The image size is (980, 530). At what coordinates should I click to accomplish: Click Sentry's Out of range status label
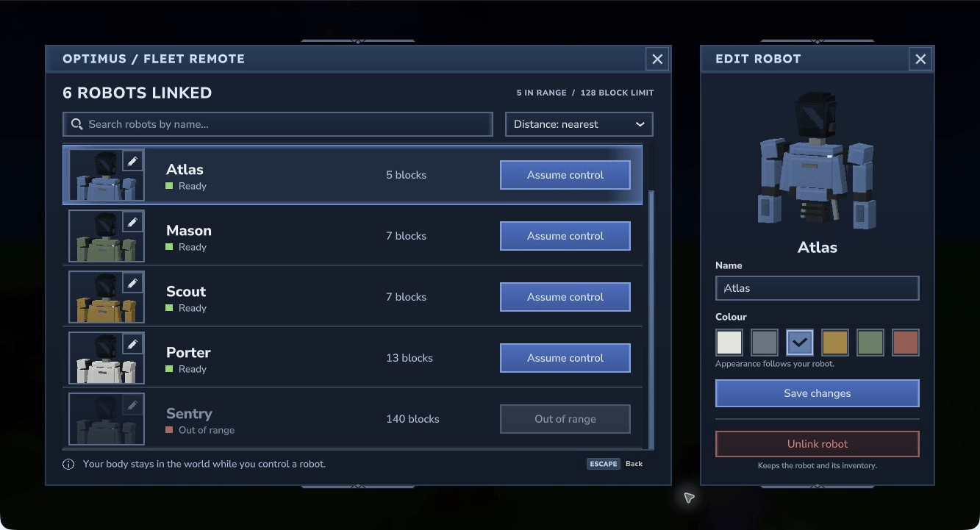coord(207,430)
